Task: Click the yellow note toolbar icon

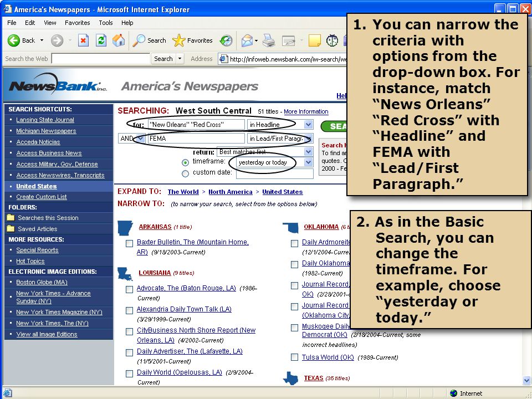Action: tap(315, 40)
